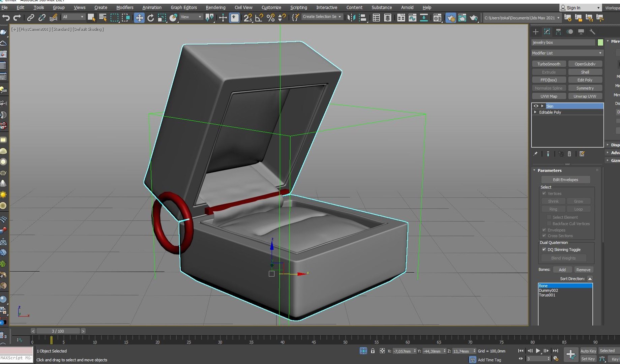Image resolution: width=620 pixels, height=364 pixels.
Task: Open the View reference coordinate dropdown
Action: tap(191, 17)
